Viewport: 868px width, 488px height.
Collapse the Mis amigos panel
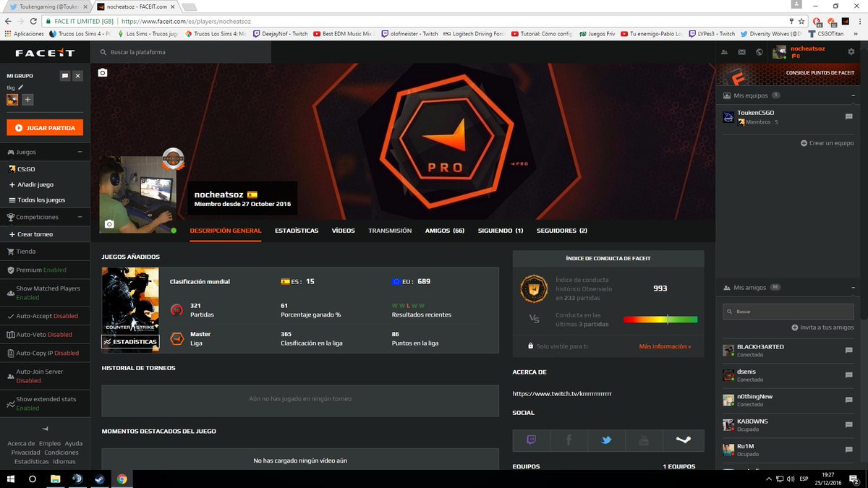point(854,288)
